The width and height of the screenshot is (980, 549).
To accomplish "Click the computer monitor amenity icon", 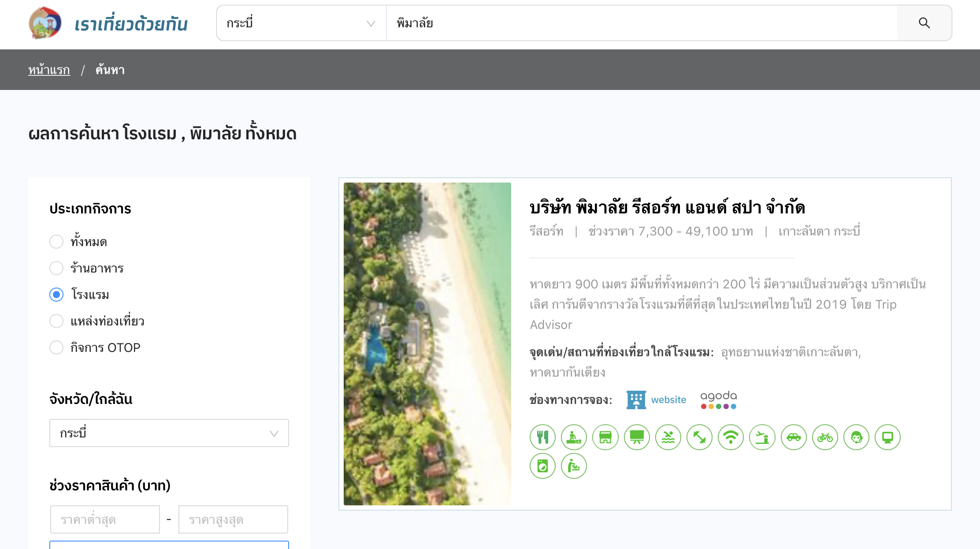I will [887, 437].
